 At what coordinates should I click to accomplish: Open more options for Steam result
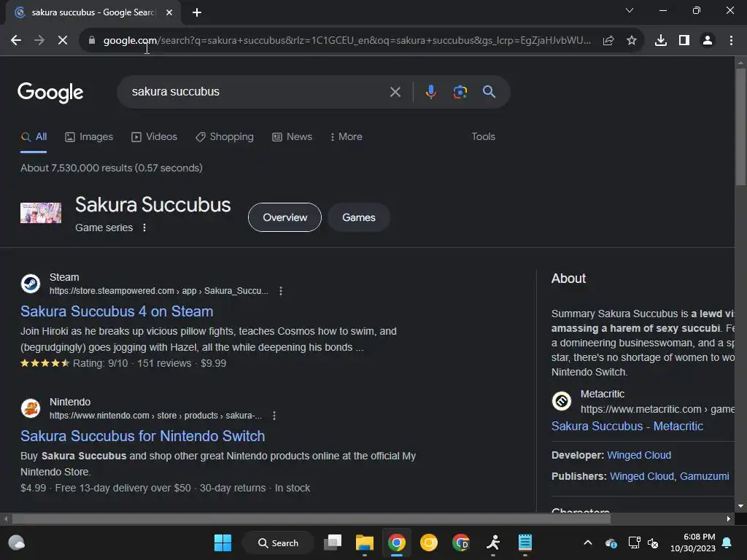(281, 291)
